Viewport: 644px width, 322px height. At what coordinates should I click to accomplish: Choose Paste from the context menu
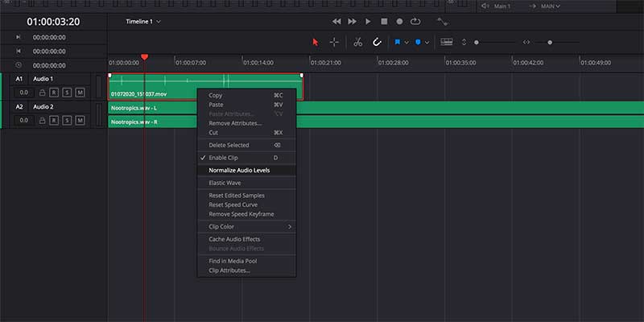[246, 105]
